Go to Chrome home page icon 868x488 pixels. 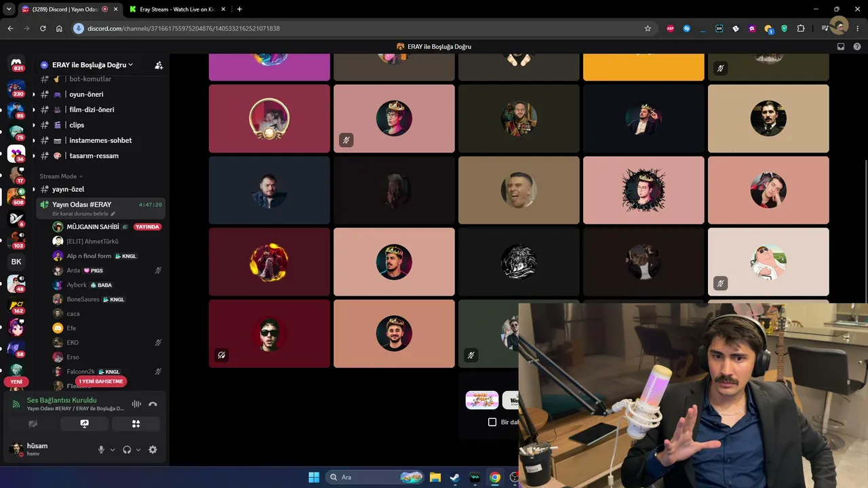point(59,28)
